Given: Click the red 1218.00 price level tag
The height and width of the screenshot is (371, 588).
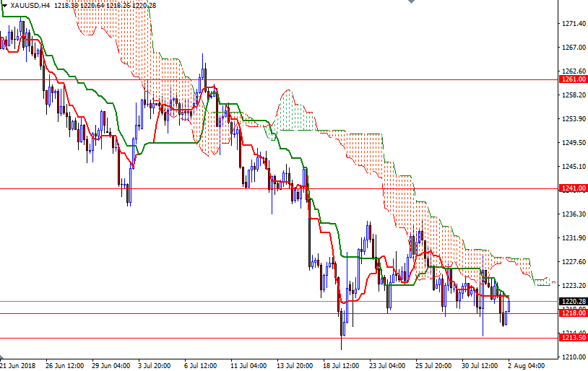Looking at the screenshot, I should (x=573, y=313).
